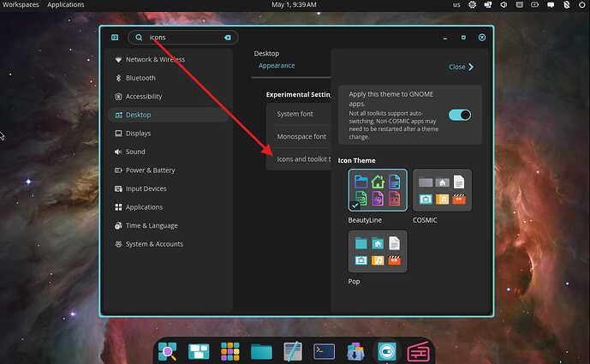
Task: Open Icons and toolkit theming row
Action: pos(298,158)
